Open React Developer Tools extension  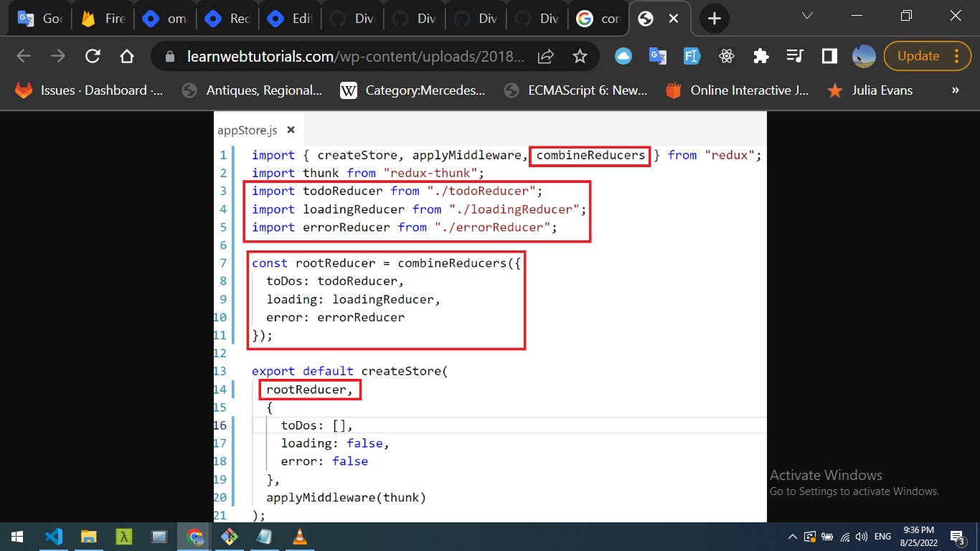coord(726,56)
